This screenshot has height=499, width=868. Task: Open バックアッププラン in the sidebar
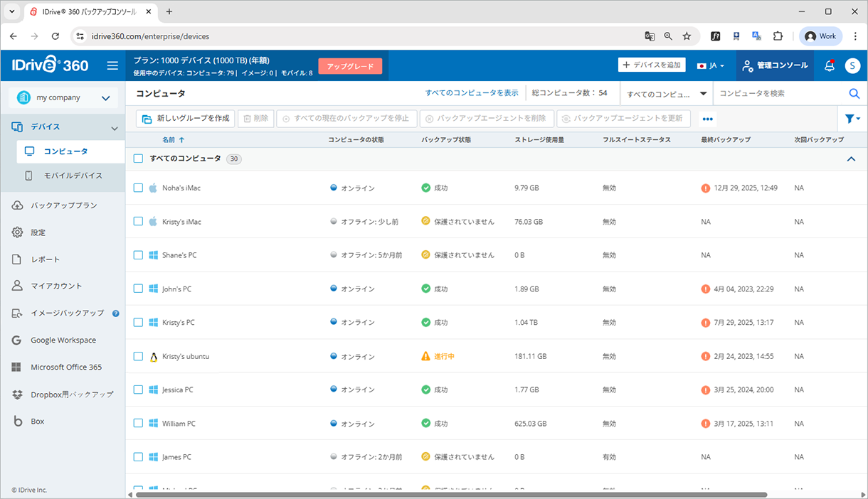point(63,205)
